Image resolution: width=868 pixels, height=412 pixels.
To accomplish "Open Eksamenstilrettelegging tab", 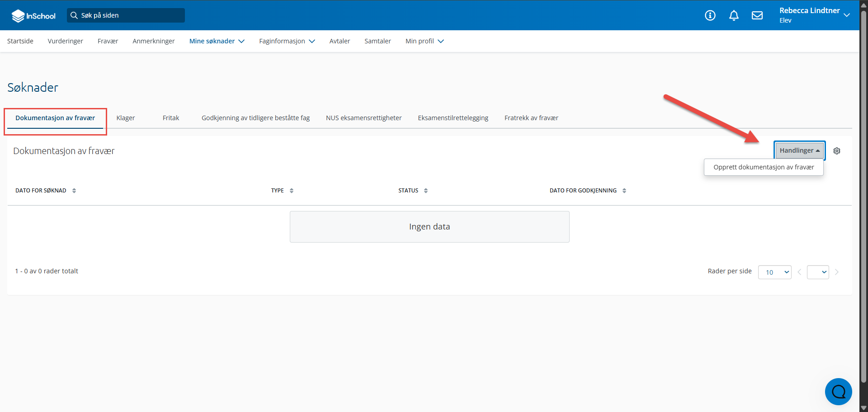I will point(453,118).
